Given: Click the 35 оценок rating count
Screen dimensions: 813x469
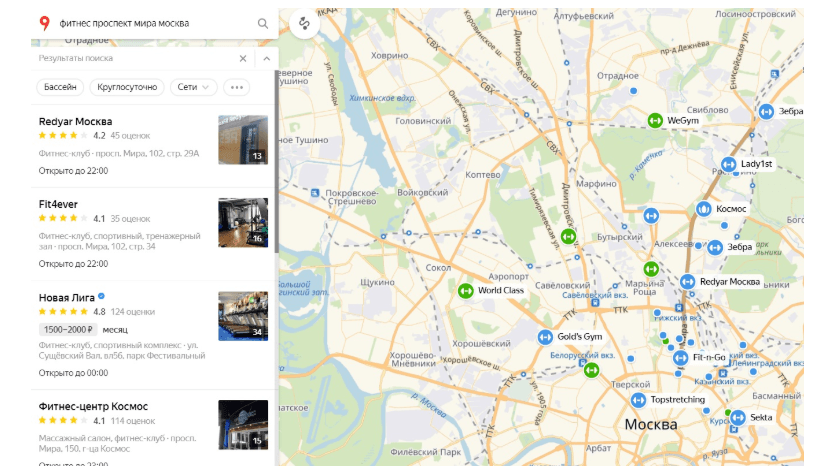Looking at the screenshot, I should point(130,219).
